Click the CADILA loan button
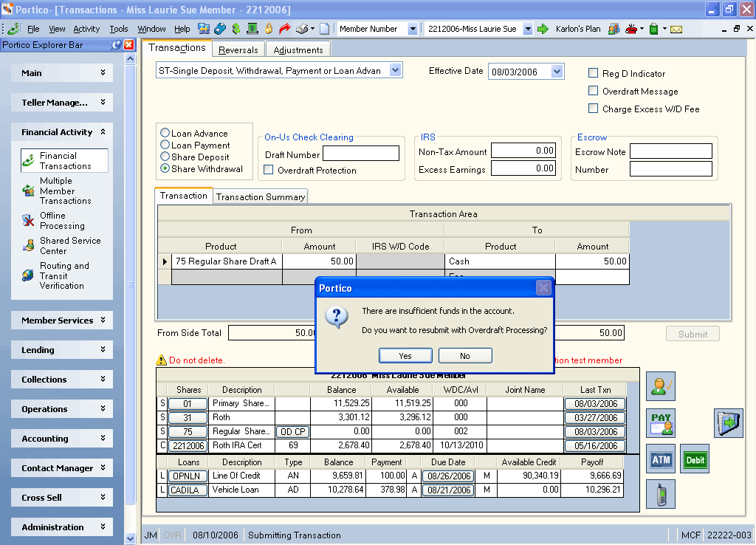The image size is (756, 545). pyautogui.click(x=188, y=490)
